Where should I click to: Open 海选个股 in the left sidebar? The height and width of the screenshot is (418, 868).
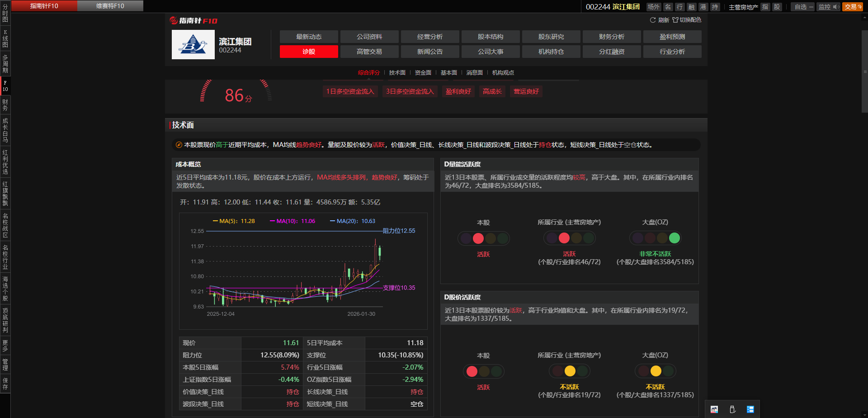tap(5, 289)
